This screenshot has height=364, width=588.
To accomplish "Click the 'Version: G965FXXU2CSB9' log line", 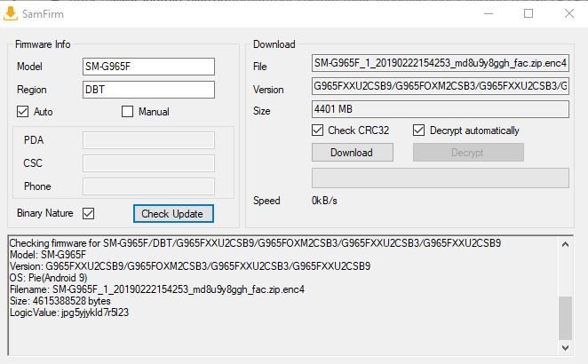I will pyautogui.click(x=190, y=266).
